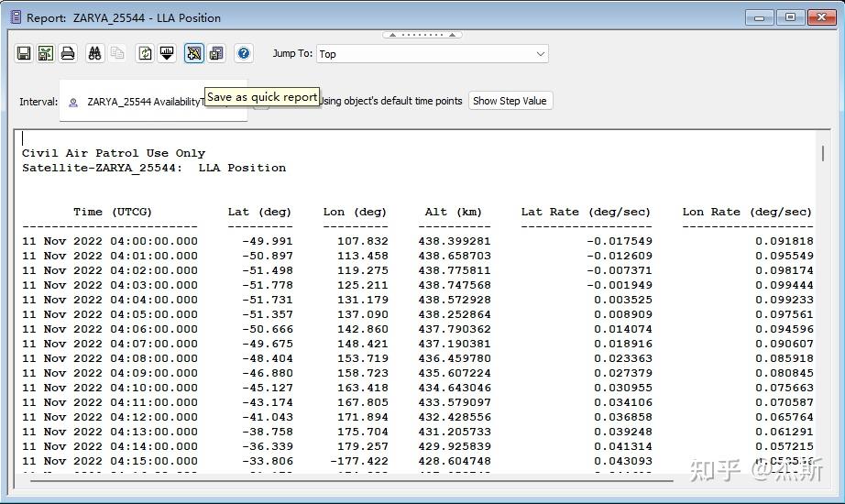Click the Time (UTCG) column header
Image resolution: width=845 pixels, height=504 pixels.
[x=113, y=212]
